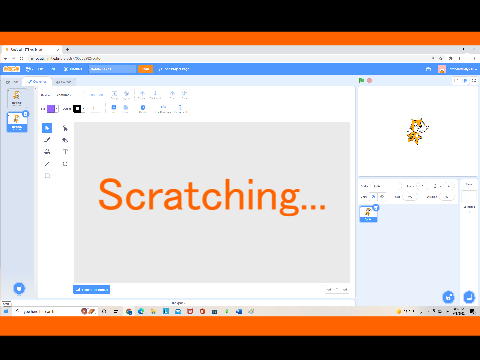Select the first costume thumbnail
The image size is (480, 360).
(16, 98)
